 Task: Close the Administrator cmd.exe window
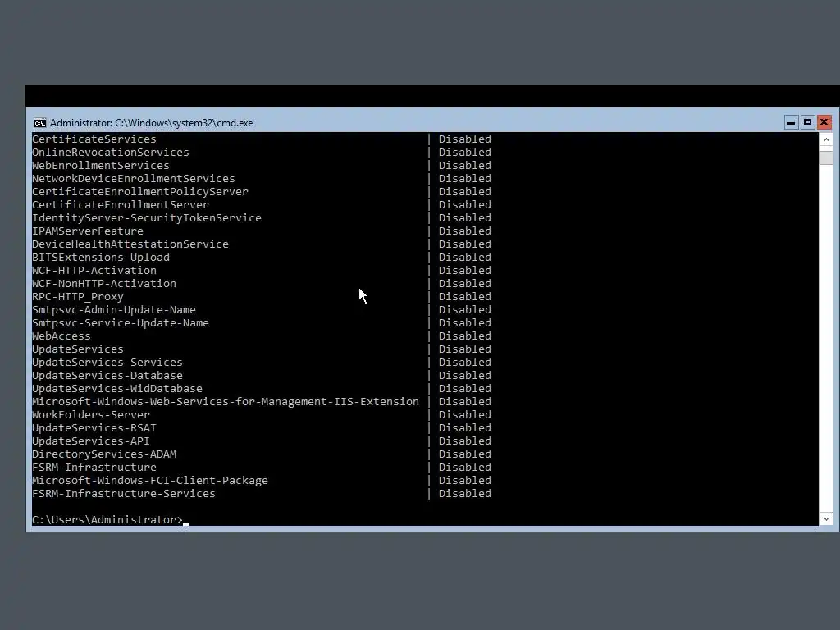(824, 123)
